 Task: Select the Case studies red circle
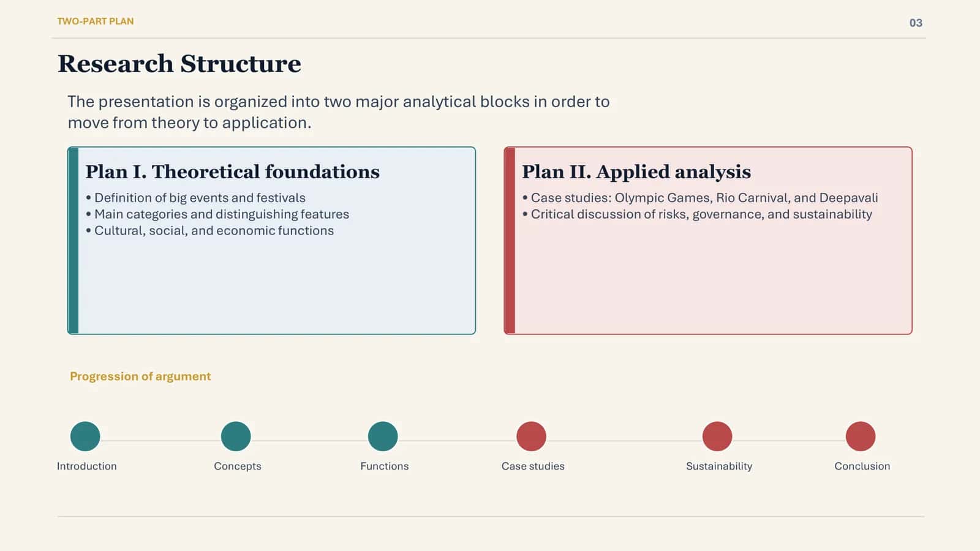click(x=531, y=437)
